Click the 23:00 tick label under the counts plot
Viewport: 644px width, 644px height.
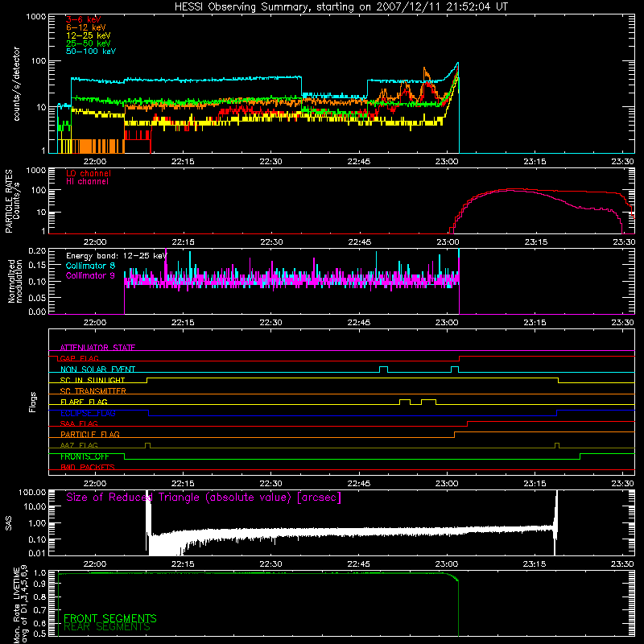pos(447,162)
